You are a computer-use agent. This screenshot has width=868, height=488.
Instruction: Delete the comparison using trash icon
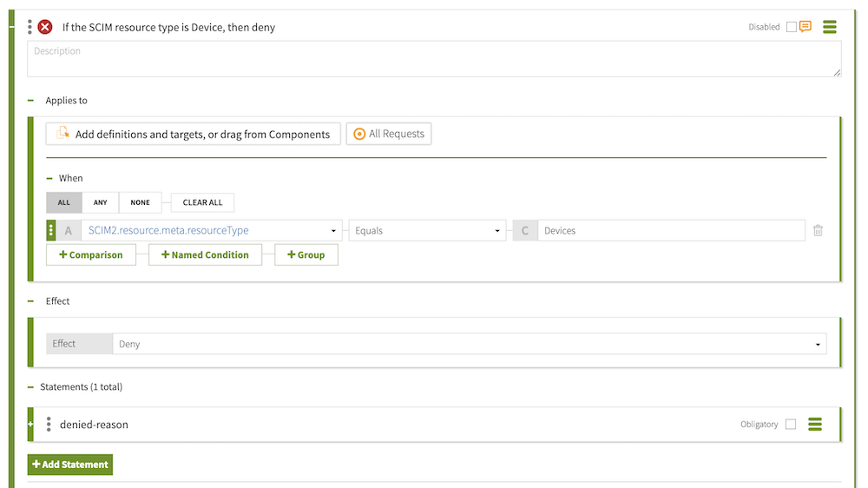(818, 231)
